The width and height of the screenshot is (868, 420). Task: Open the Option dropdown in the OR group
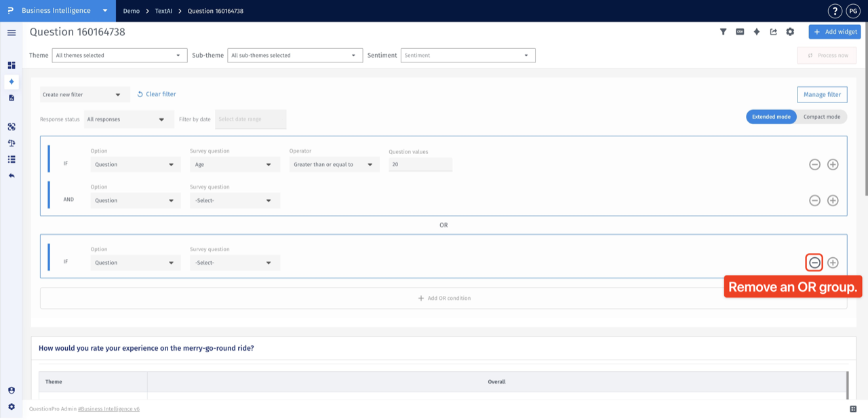(x=136, y=263)
